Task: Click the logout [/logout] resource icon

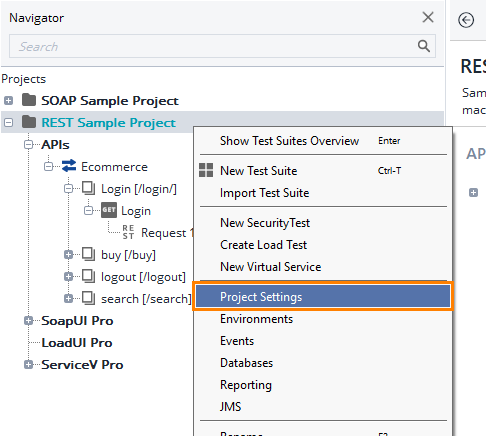Action: 89,276
